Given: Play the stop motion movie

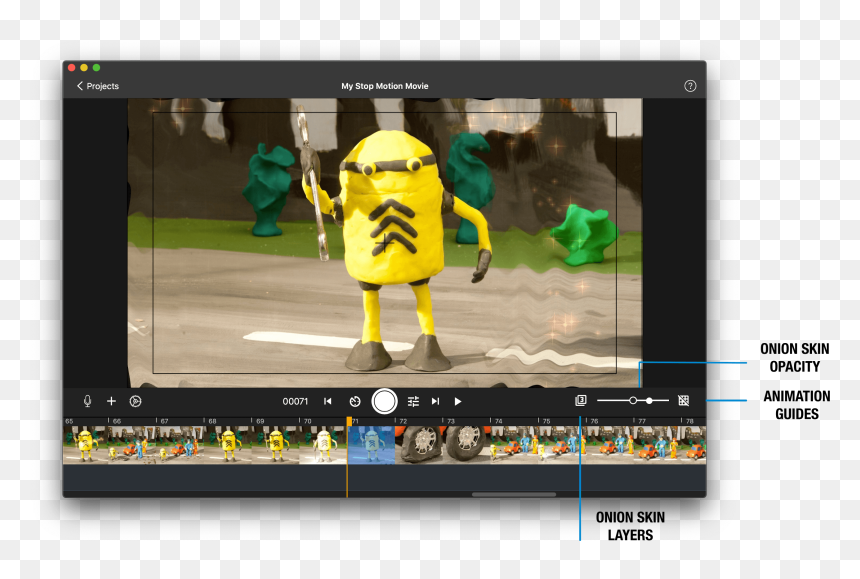Looking at the screenshot, I should 458,401.
